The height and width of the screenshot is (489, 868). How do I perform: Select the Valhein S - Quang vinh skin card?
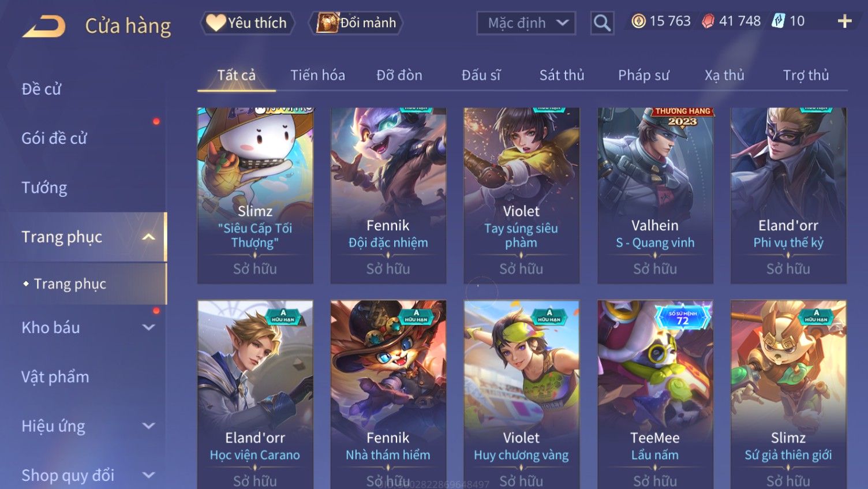tap(655, 195)
